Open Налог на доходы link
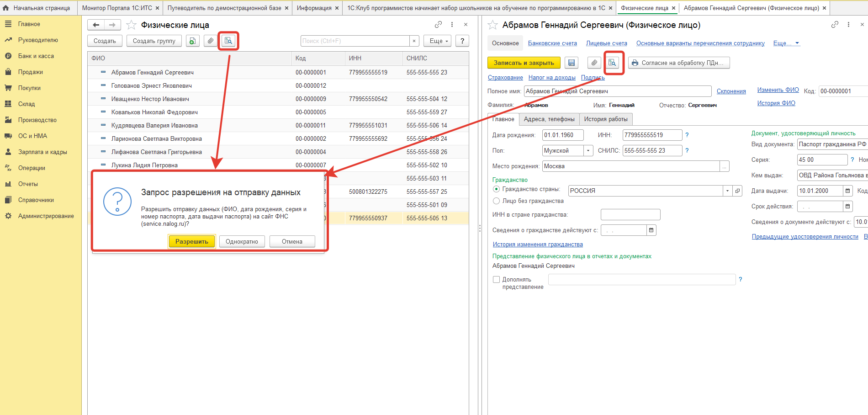This screenshot has height=415, width=868. [552, 78]
